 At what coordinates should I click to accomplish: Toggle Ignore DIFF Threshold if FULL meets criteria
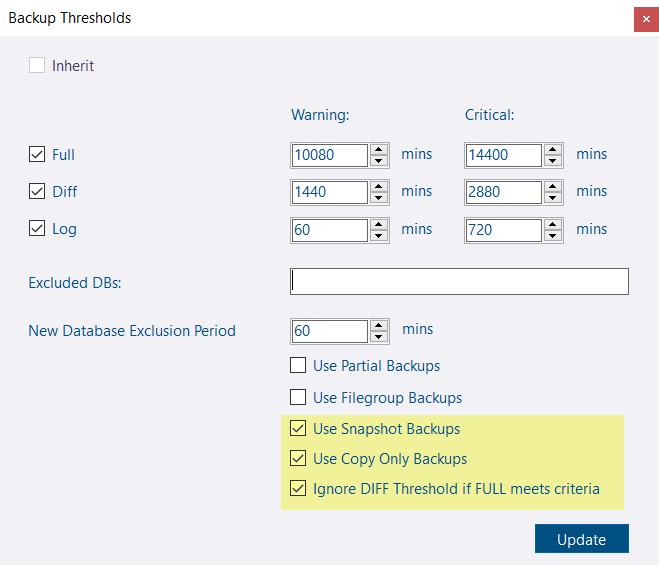pos(298,488)
